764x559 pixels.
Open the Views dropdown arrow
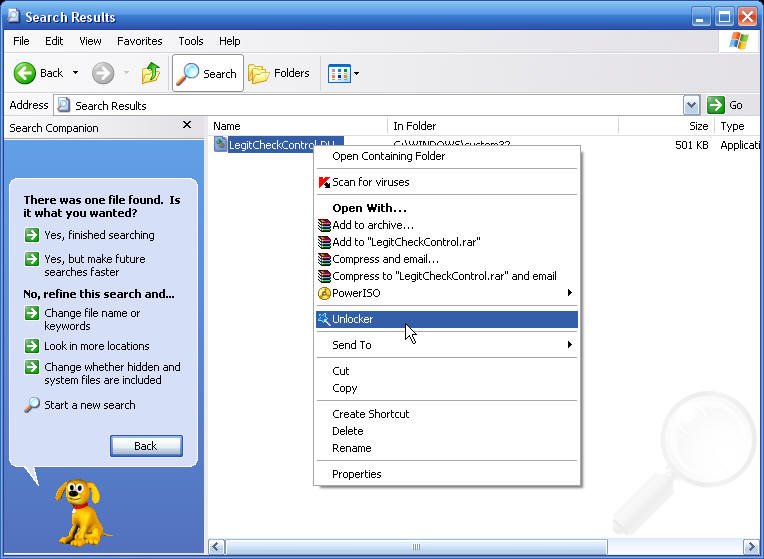[356, 74]
